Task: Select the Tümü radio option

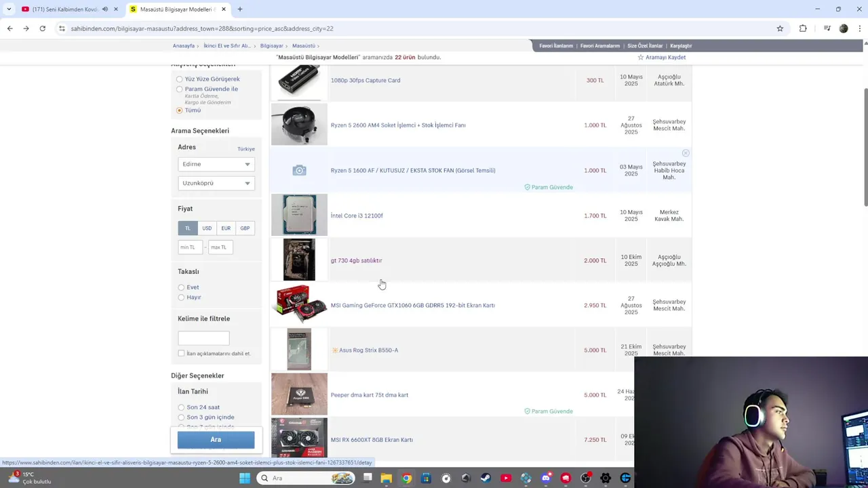Action: click(180, 110)
